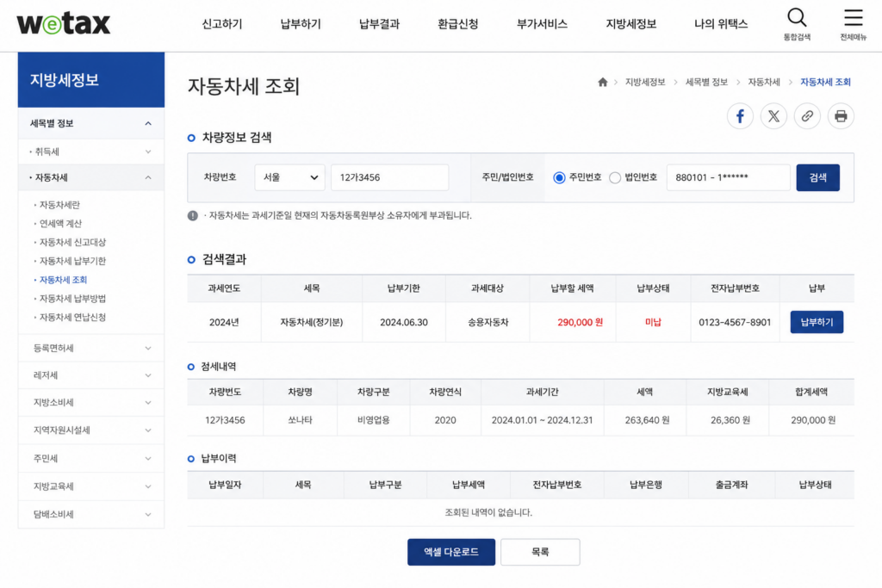Click the 자동차세 breadcrumb link

[x=764, y=82]
